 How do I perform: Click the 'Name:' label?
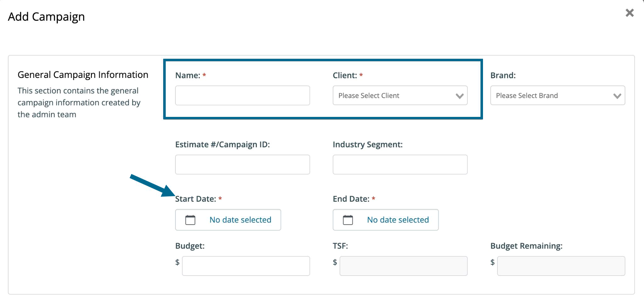[188, 75]
